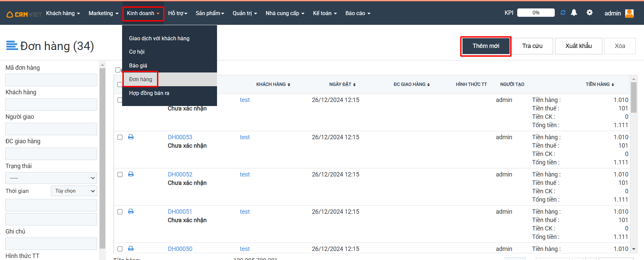Viewport: 644px width, 260px height.
Task: Focus the Mã đơn hàng field
Action: (51, 80)
